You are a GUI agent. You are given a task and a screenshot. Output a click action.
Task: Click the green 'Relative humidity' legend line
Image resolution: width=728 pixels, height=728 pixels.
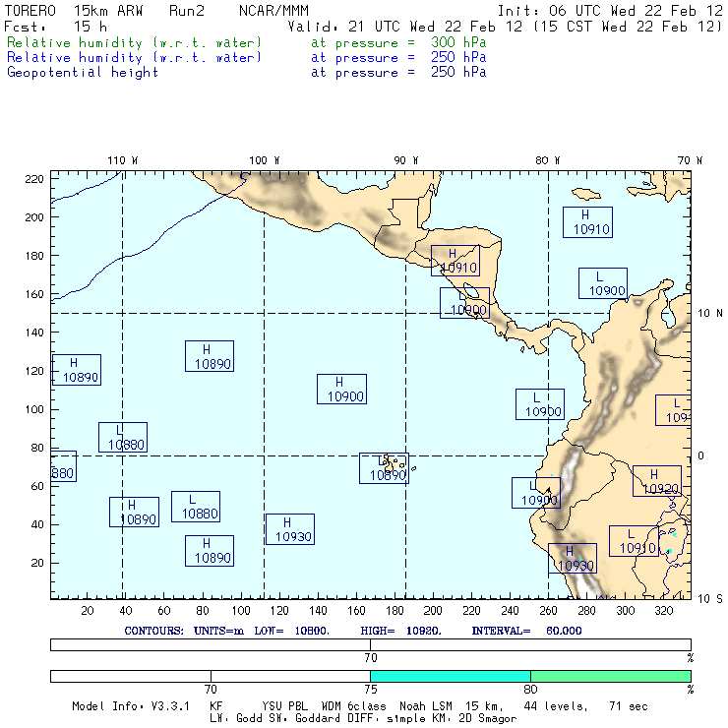[x=246, y=42]
